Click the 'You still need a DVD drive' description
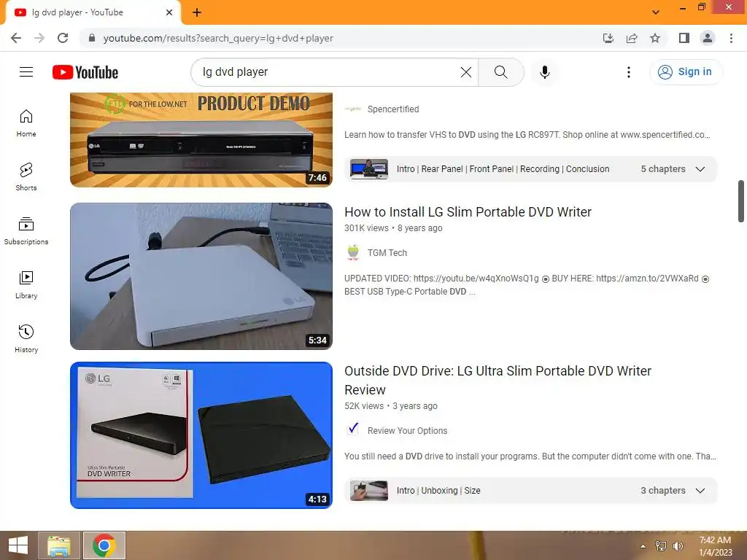Viewport: 747px width, 560px height. pyautogui.click(x=530, y=456)
